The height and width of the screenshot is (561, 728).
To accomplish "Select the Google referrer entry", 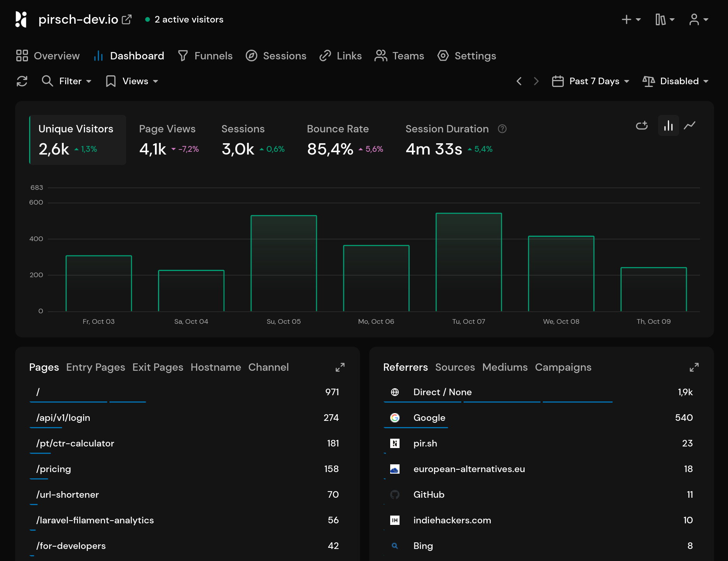I will (429, 418).
